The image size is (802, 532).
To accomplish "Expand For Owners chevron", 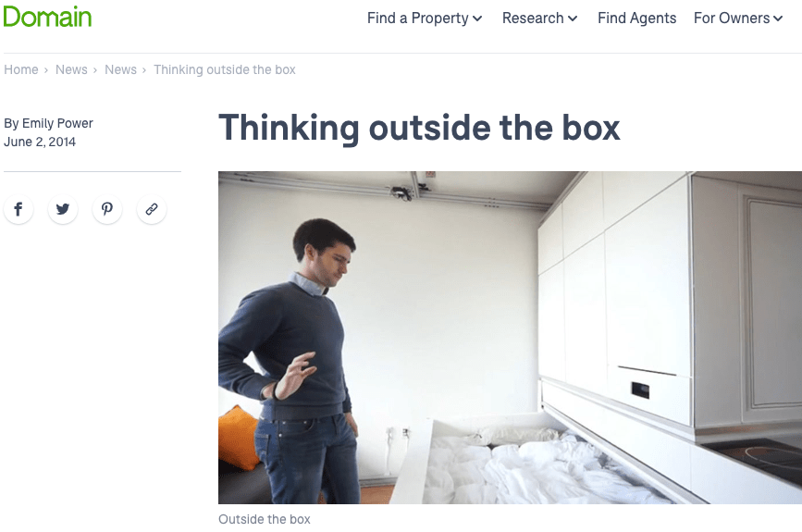I will (x=778, y=19).
